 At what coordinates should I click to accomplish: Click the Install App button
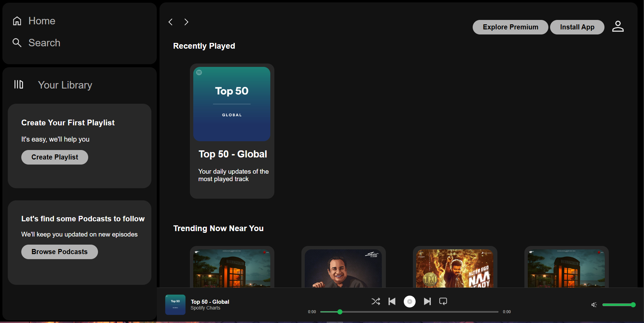coord(577,27)
